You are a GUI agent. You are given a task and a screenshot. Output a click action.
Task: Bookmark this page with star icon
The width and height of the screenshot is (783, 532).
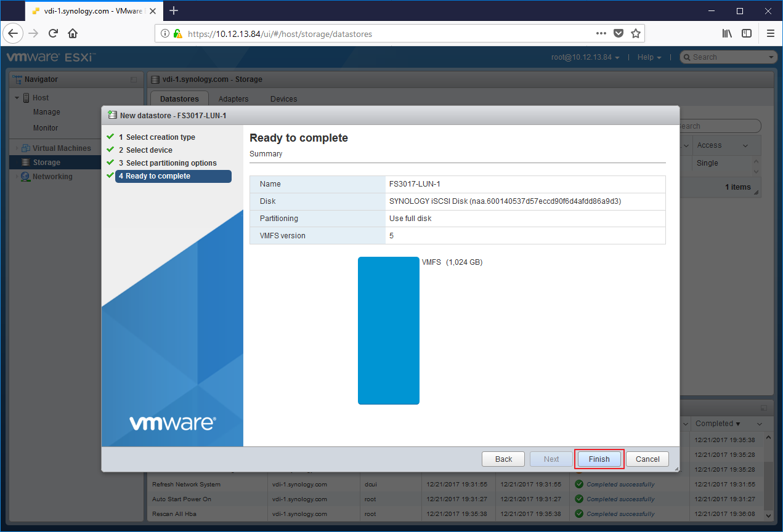636,33
